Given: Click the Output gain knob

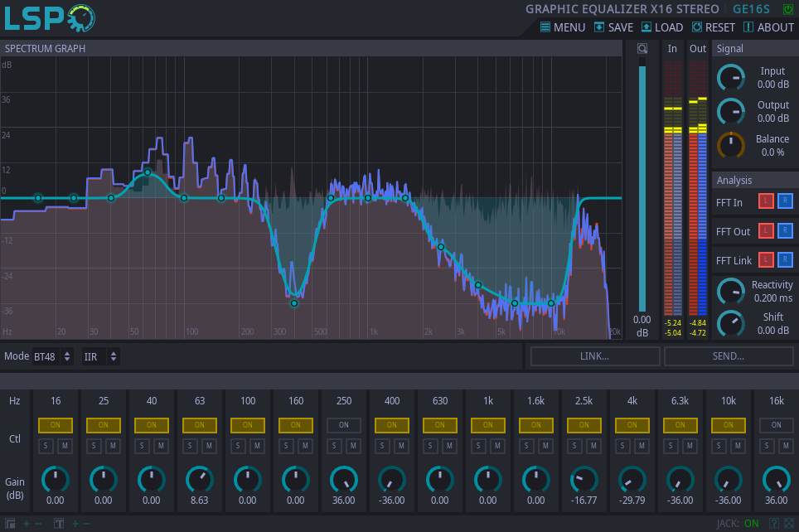Looking at the screenshot, I should click(731, 112).
